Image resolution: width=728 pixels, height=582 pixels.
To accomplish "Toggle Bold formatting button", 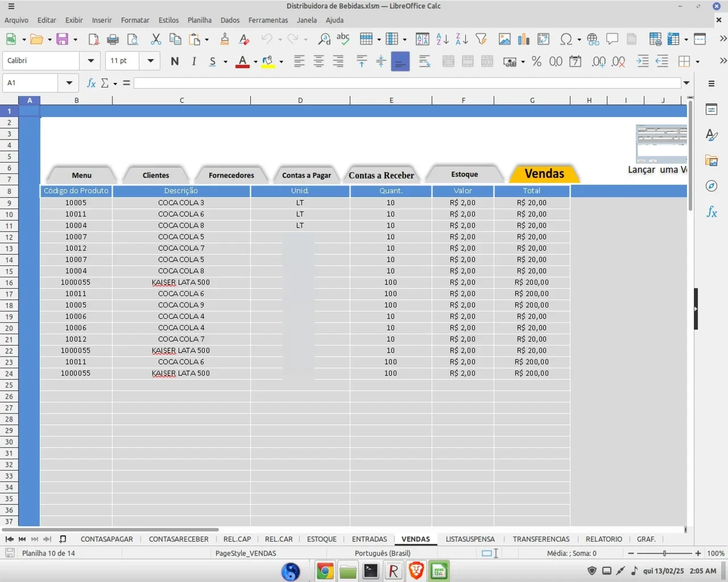I will (x=175, y=61).
